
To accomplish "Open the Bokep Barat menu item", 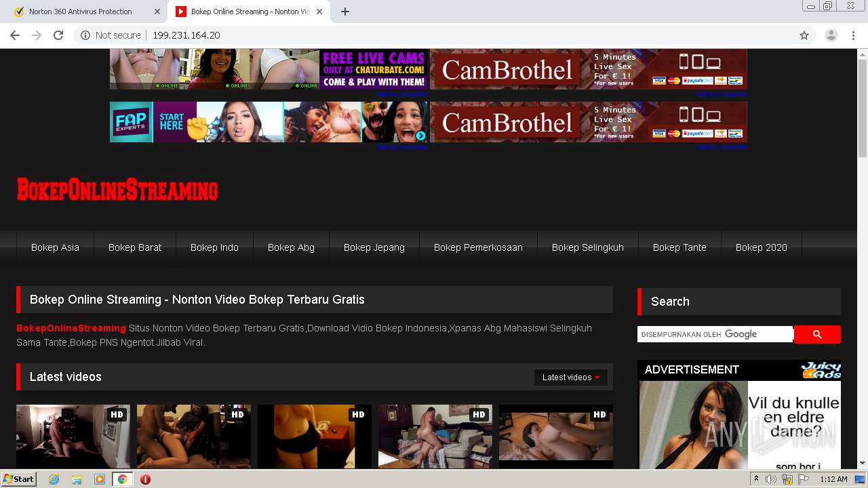I will (135, 247).
